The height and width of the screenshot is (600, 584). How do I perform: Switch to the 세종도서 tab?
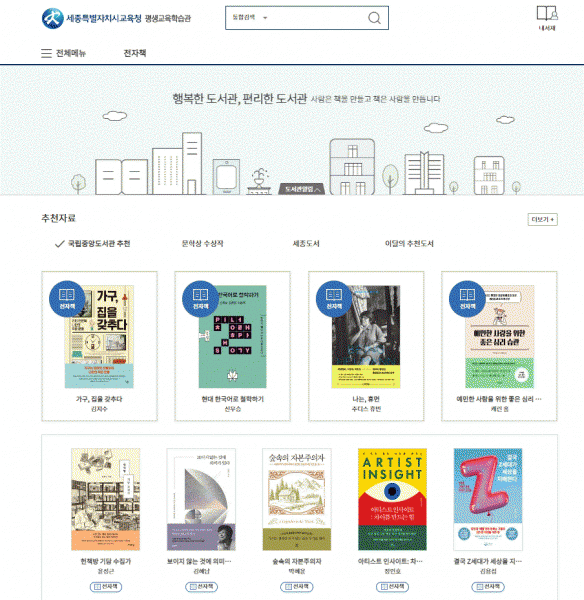[306, 244]
